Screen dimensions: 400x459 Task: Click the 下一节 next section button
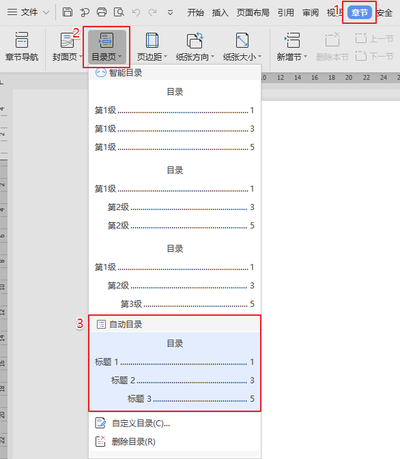tap(375, 56)
